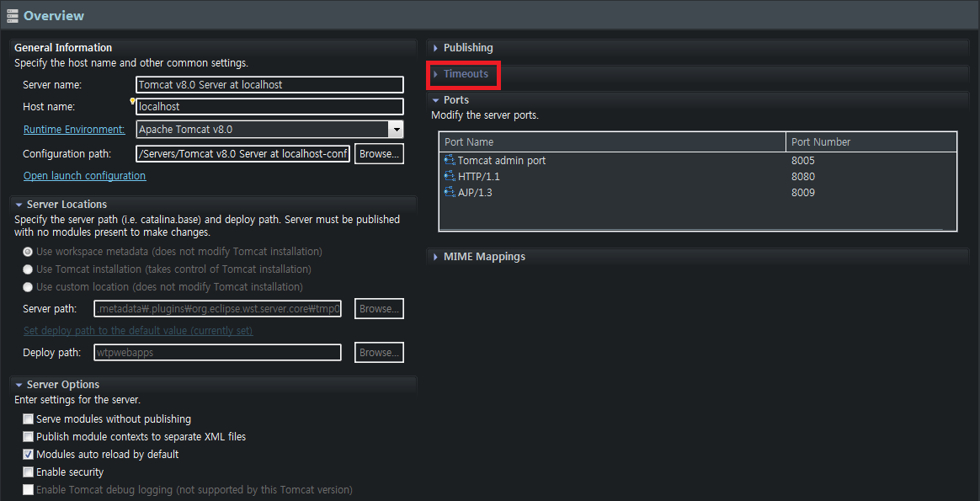Screen dimensions: 980x501
Task: Expand the Publishing section
Action: (435, 48)
